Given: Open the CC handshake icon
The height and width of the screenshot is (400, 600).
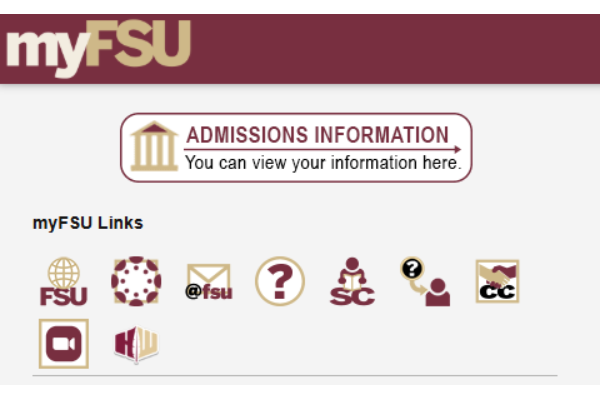Looking at the screenshot, I should [497, 282].
